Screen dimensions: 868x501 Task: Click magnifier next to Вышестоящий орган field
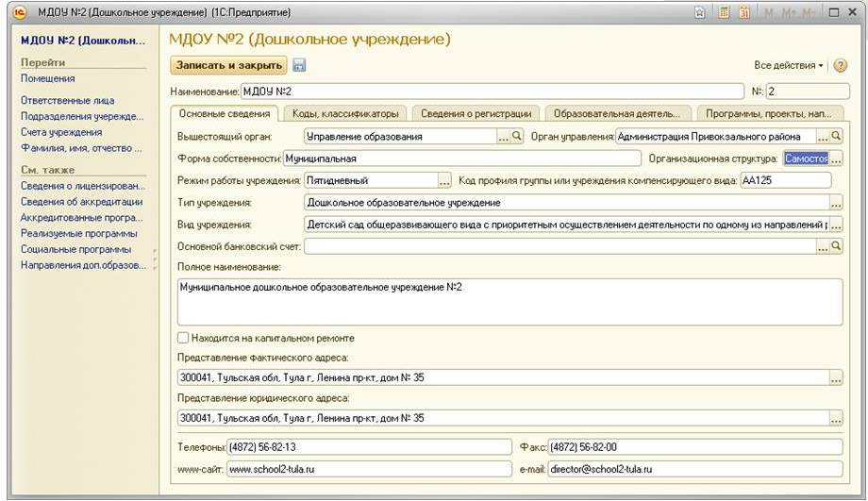516,137
